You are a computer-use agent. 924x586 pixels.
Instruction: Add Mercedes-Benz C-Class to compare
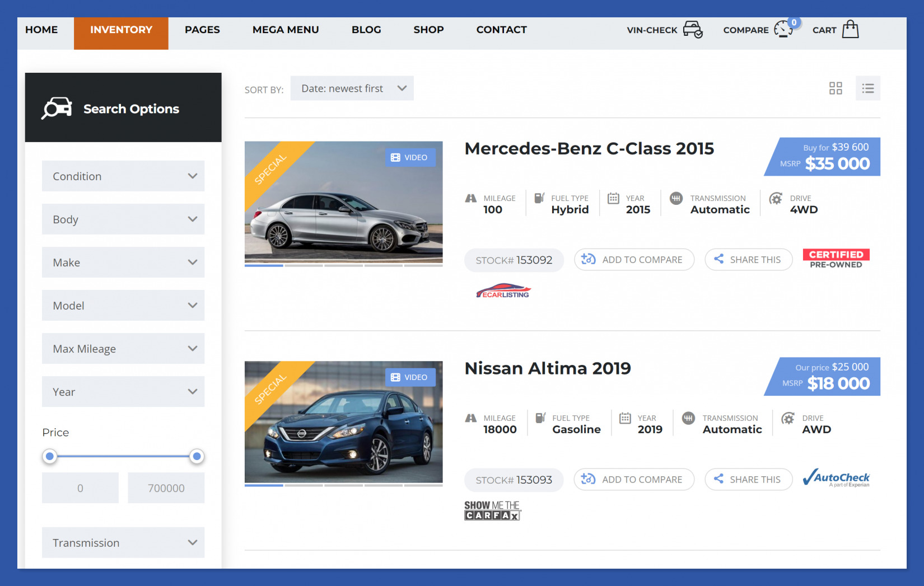point(634,260)
